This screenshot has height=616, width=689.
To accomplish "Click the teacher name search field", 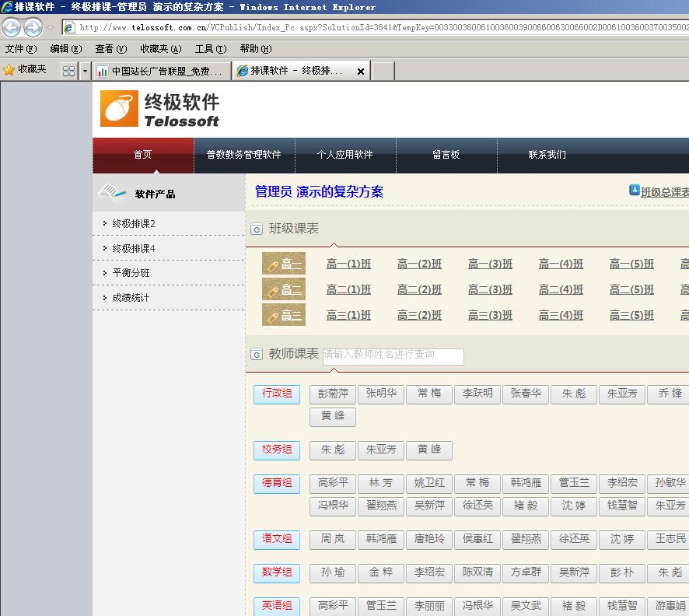I will tap(393, 356).
